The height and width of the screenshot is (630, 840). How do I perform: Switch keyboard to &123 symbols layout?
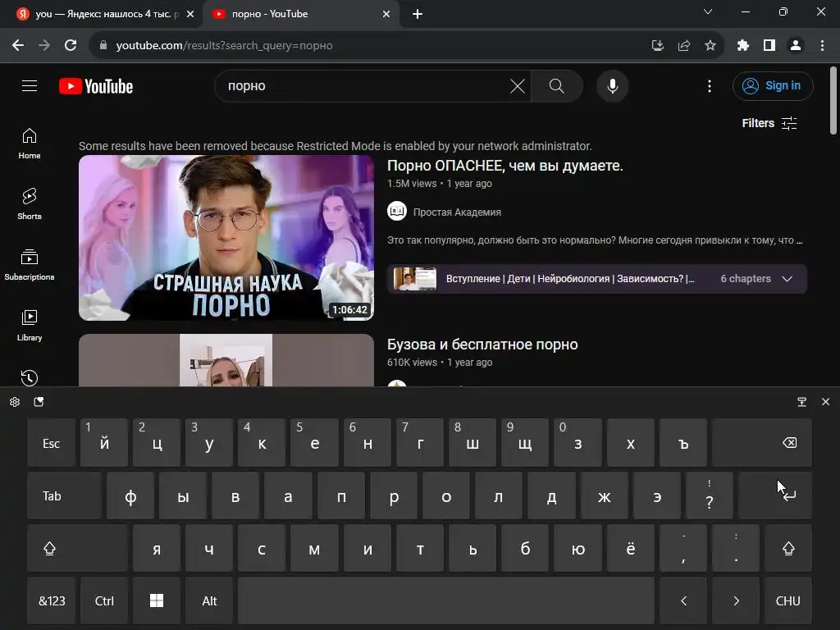click(52, 600)
